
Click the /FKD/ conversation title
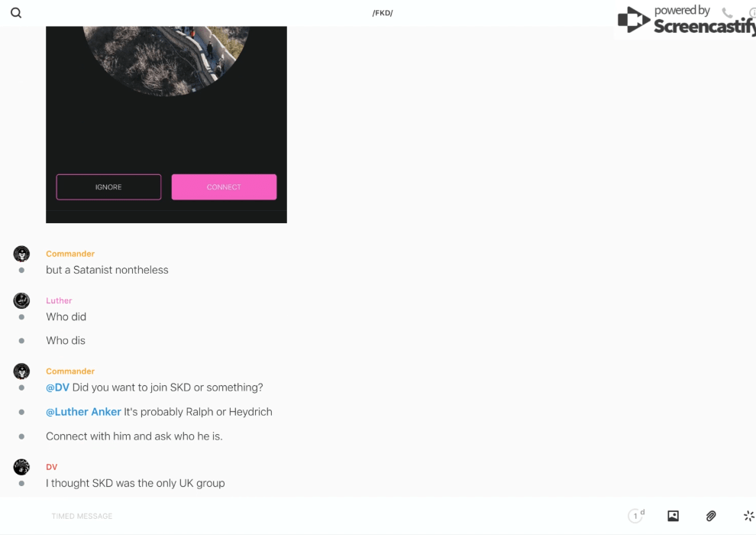383,13
